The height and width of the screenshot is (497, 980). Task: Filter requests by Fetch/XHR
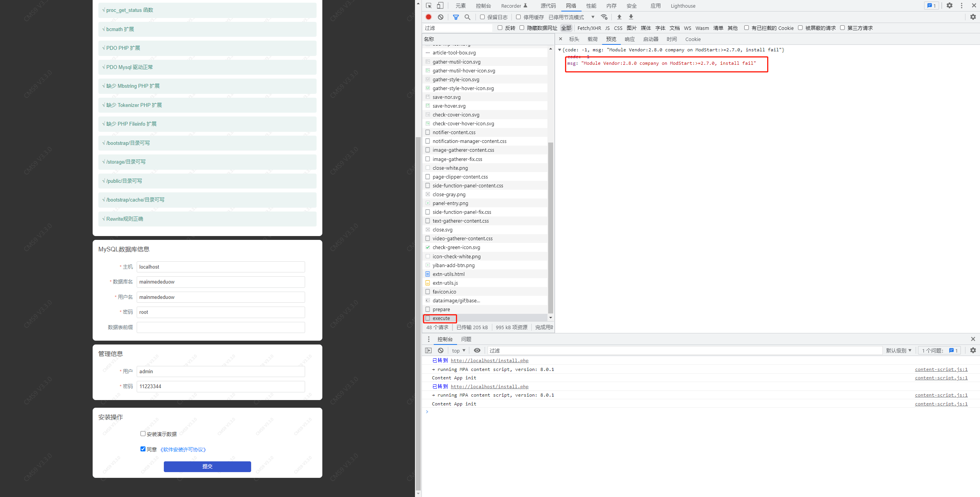(x=589, y=28)
